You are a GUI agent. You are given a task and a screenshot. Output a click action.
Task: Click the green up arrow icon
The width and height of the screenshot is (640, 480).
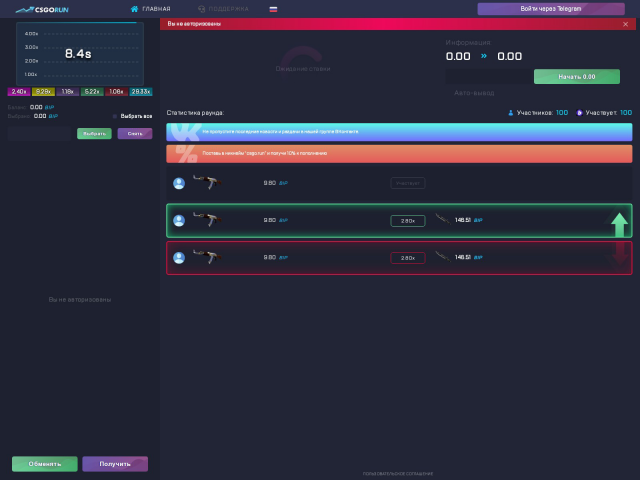coord(619,224)
